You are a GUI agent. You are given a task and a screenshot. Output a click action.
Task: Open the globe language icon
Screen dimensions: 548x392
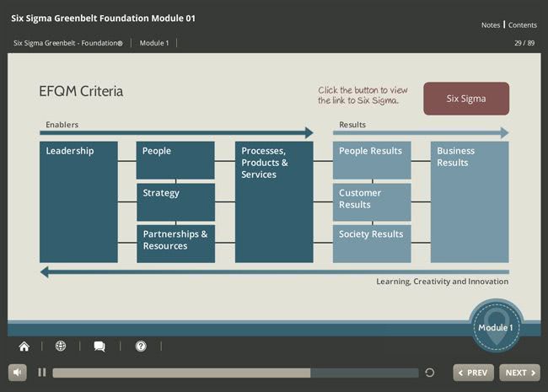(x=61, y=346)
